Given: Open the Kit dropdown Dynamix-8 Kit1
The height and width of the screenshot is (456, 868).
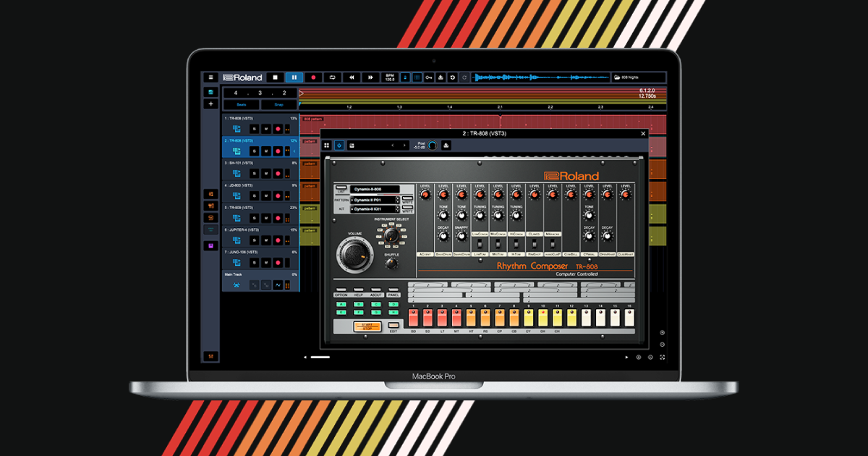Looking at the screenshot, I should pos(375,209).
